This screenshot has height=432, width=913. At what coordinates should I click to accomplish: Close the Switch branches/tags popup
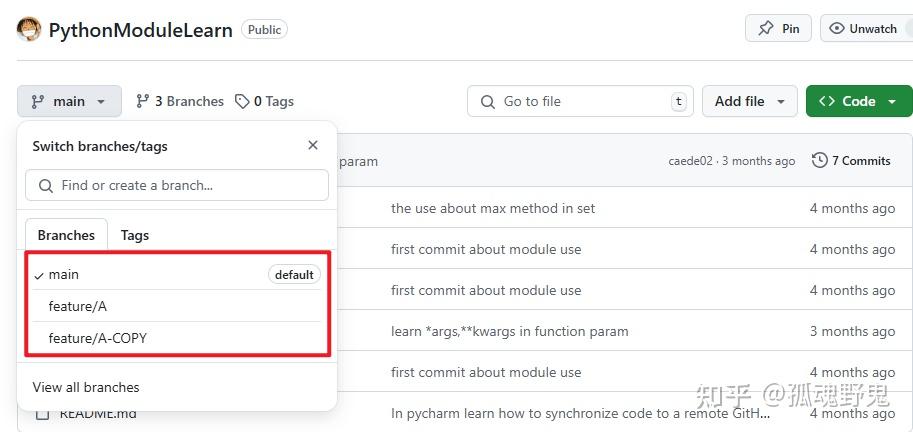(313, 145)
